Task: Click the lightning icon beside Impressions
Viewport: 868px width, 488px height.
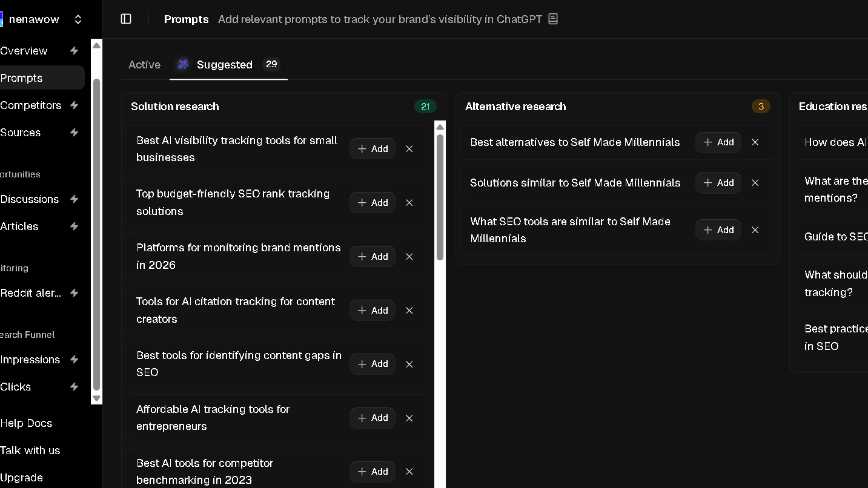Action: coord(74,360)
